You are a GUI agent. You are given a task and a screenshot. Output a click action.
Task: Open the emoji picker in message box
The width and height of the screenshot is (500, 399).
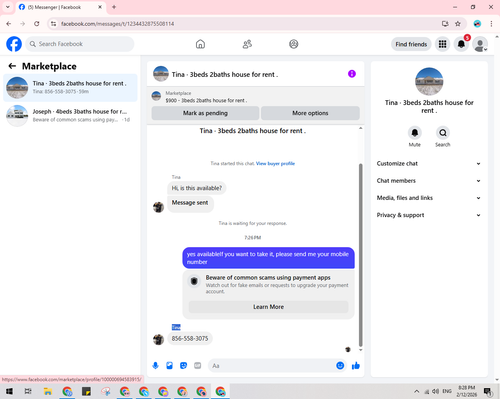(340, 366)
